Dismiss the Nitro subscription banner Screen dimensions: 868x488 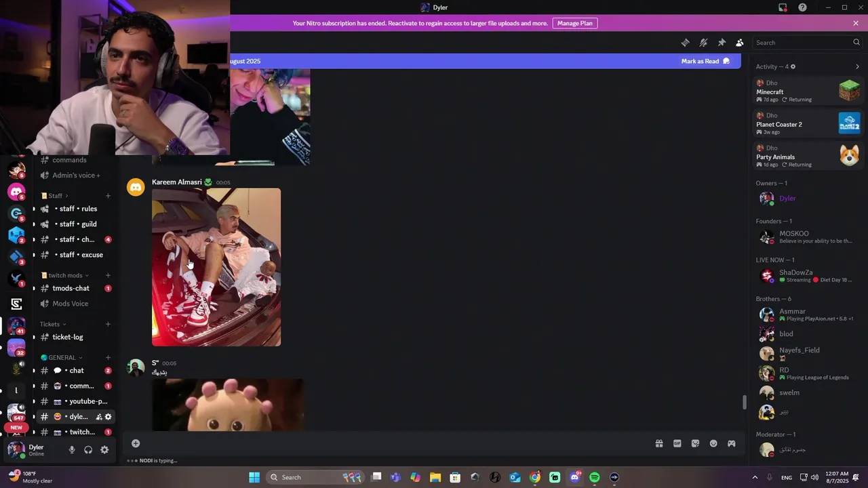coord(856,23)
